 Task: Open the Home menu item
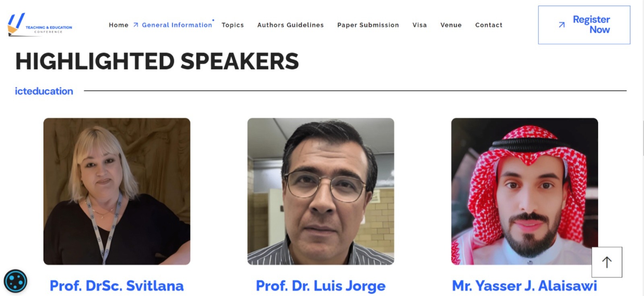[118, 25]
